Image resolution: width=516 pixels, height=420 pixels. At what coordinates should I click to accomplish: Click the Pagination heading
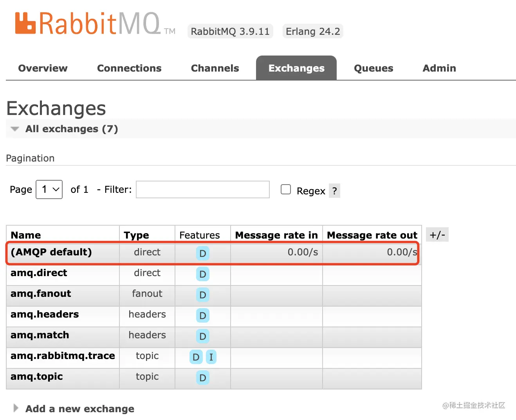point(30,158)
